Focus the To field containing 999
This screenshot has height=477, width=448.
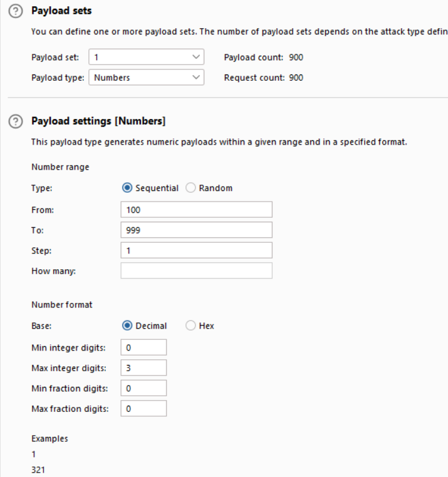pyautogui.click(x=196, y=230)
